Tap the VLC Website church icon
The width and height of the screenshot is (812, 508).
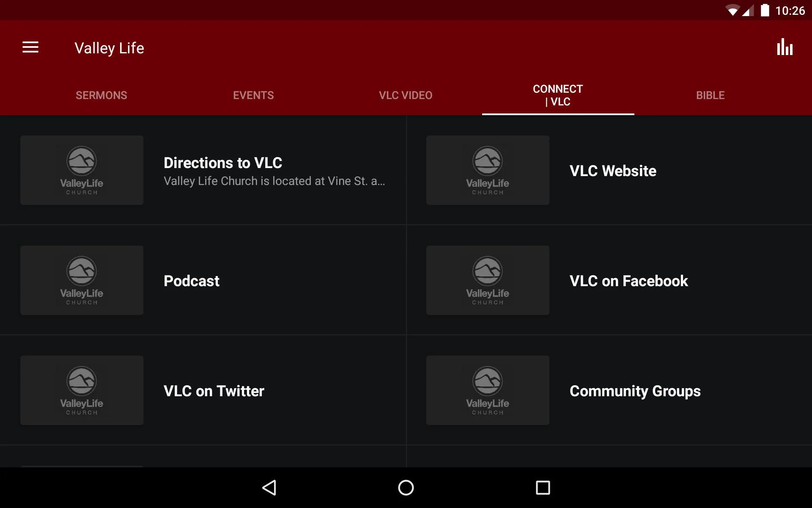click(x=488, y=170)
